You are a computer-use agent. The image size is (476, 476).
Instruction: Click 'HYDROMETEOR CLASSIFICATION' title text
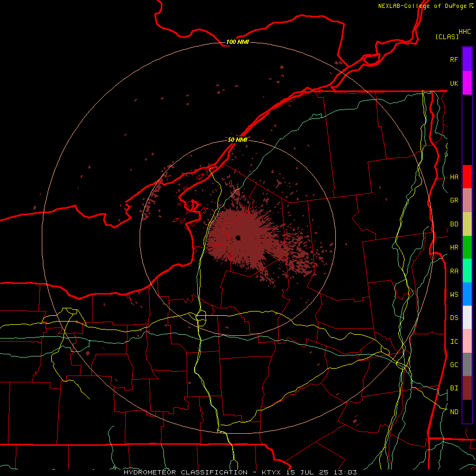(x=186, y=472)
